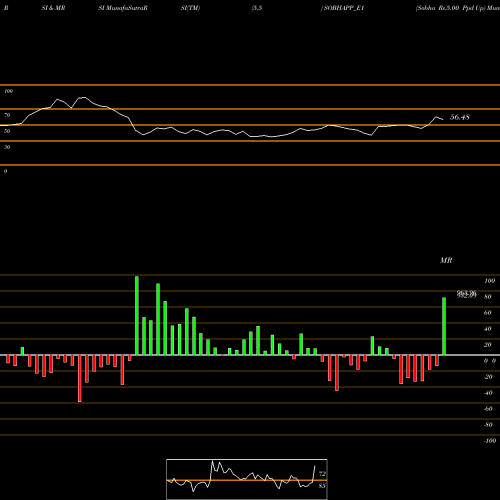Click the MR axis label -100
Image resolution: width=500 pixels, height=500 pixels.
coord(490,441)
